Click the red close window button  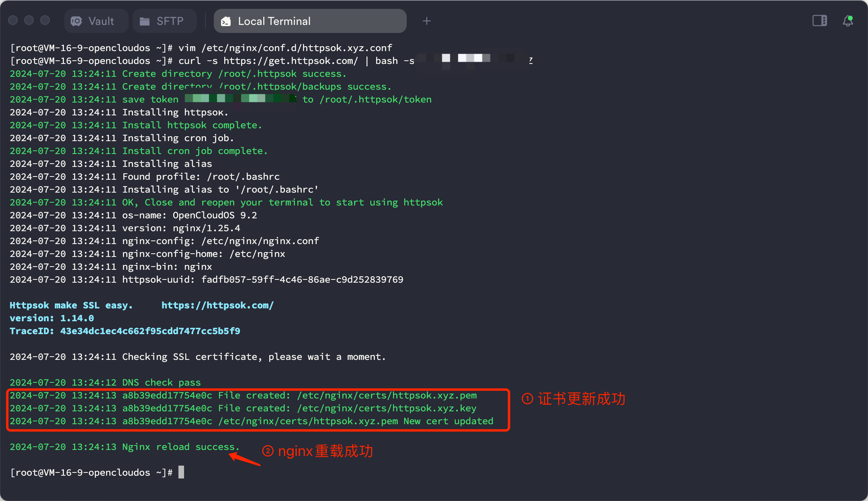[x=13, y=20]
